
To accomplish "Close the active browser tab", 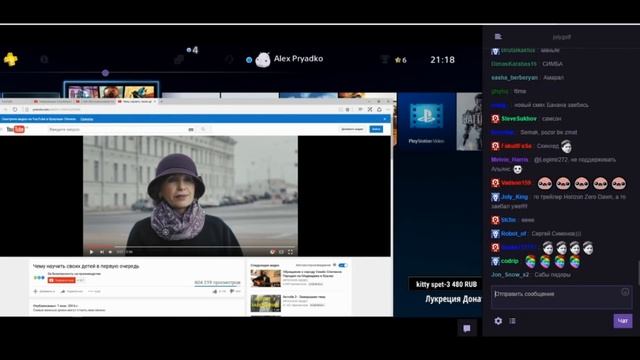I will 155,101.
